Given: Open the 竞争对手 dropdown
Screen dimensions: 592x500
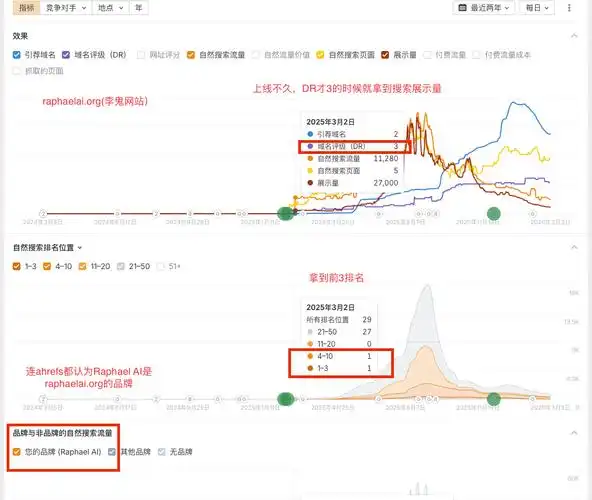Looking at the screenshot, I should (x=66, y=8).
